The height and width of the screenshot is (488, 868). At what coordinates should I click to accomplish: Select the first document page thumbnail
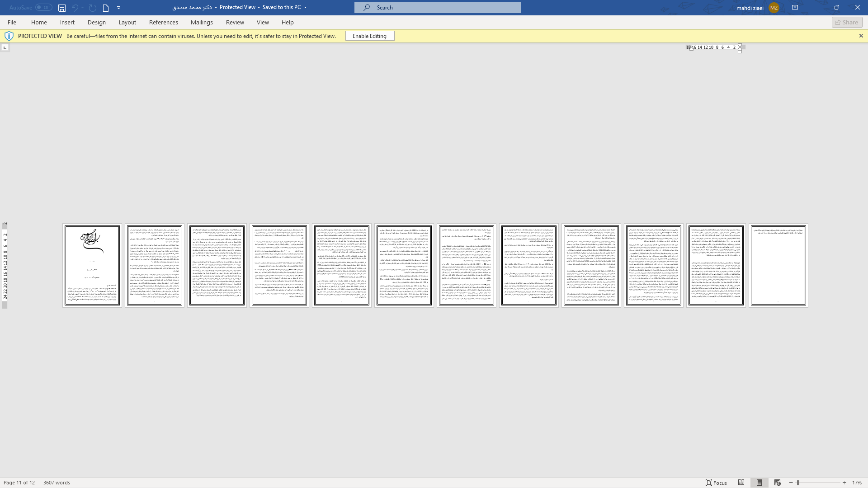pyautogui.click(x=92, y=264)
